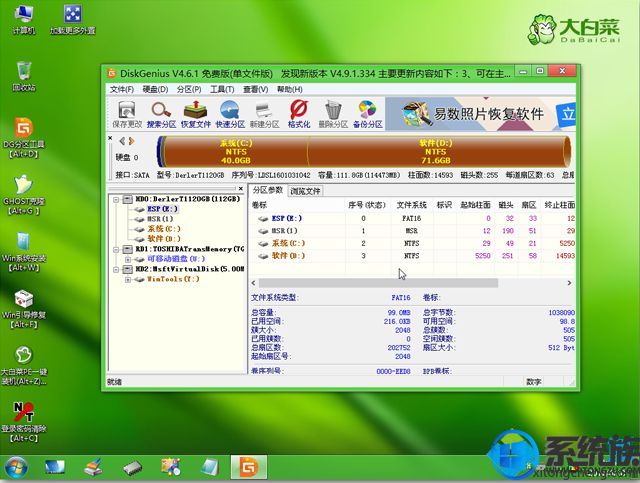Viewport: 640px width, 483px height.
Task: Click the 保存更改 save changes toolbar icon
Action: click(127, 114)
